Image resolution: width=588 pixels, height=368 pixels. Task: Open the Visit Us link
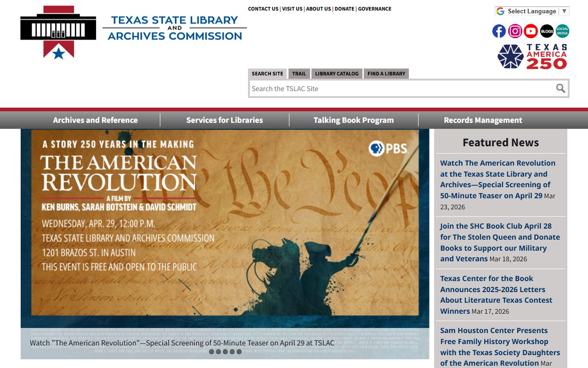point(292,9)
